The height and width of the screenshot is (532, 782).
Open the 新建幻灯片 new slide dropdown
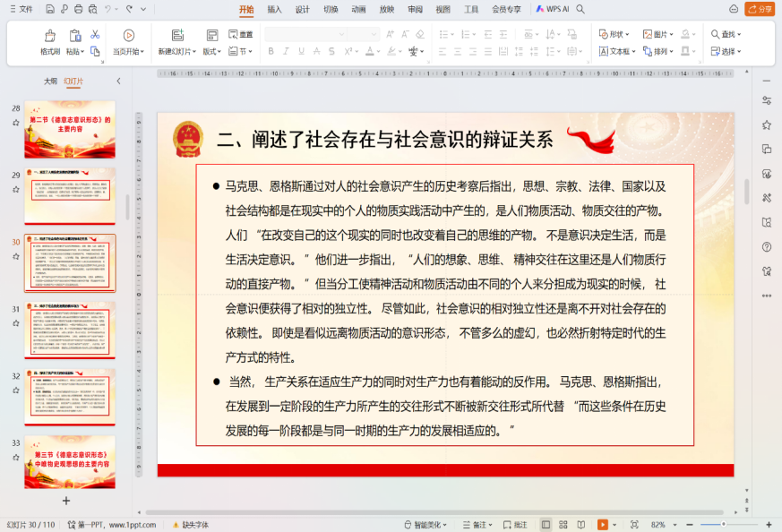coord(193,49)
